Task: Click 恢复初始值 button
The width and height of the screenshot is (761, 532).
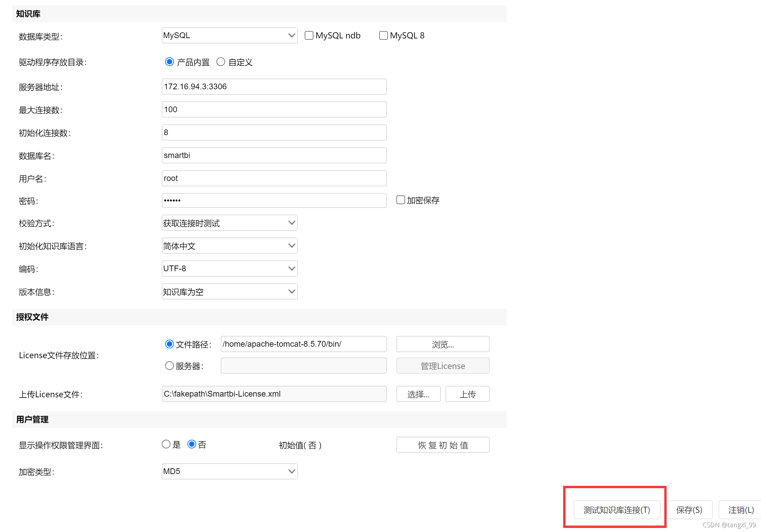Action: [x=443, y=445]
